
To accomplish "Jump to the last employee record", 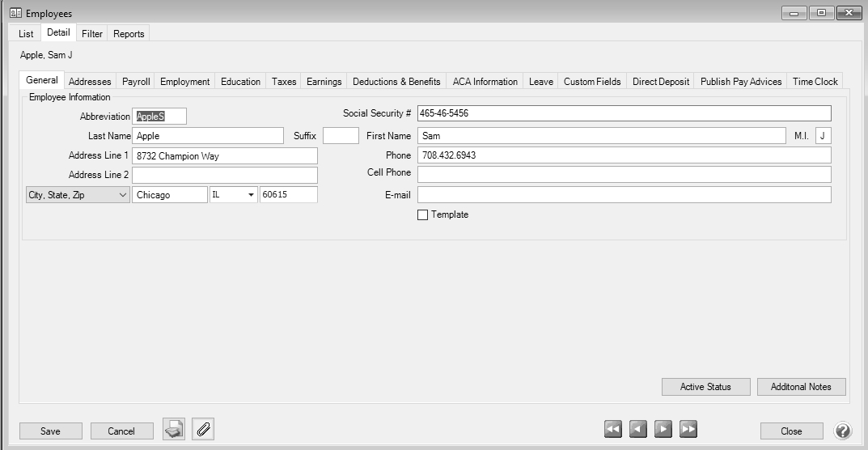I will pyautogui.click(x=688, y=430).
